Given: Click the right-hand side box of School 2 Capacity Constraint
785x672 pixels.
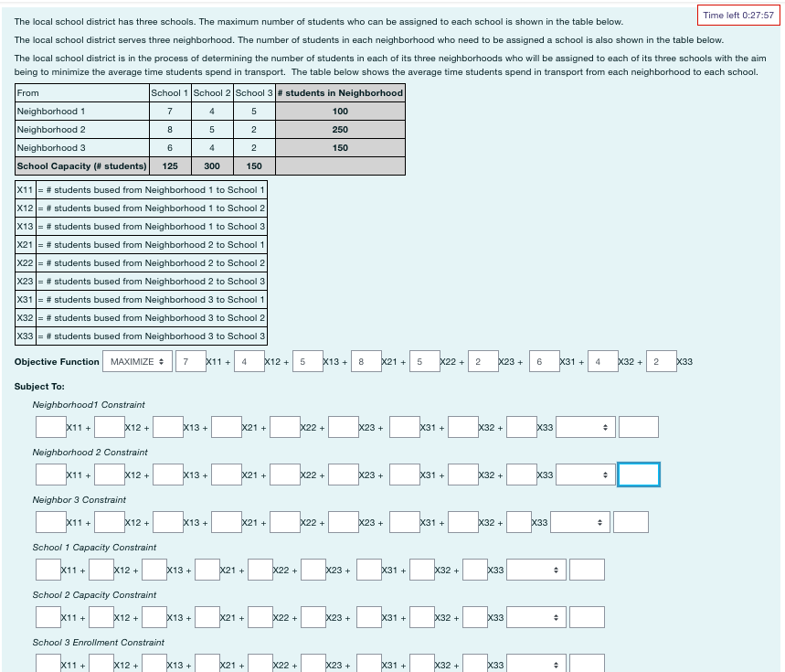Looking at the screenshot, I should 587,617.
